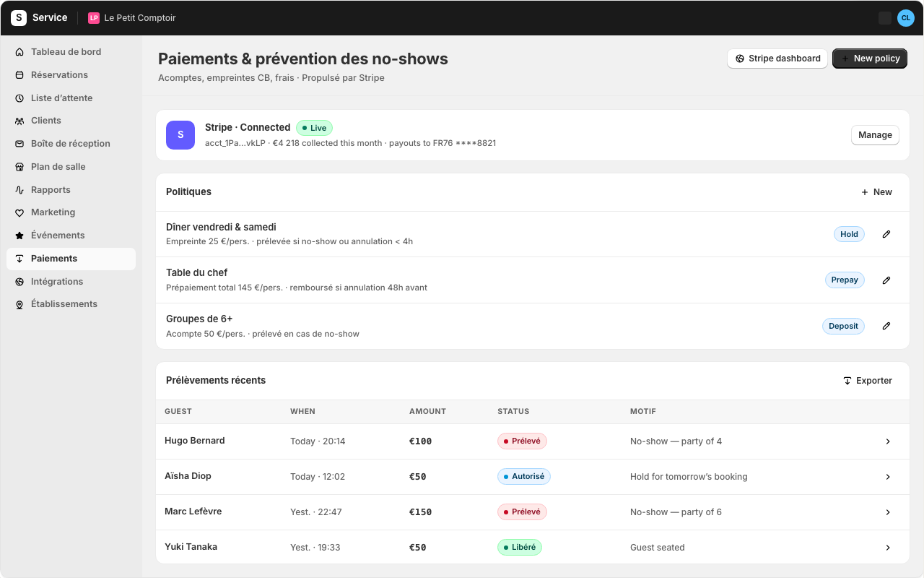Click the €150 amount cell
Viewport: 924px width, 578px height.
420,512
